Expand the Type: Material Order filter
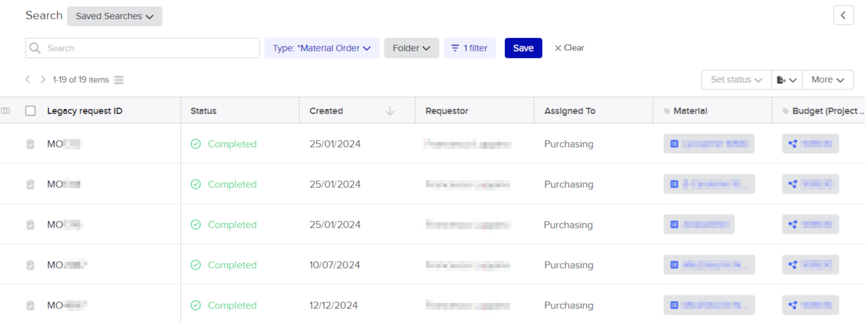The height and width of the screenshot is (324, 868). [322, 48]
